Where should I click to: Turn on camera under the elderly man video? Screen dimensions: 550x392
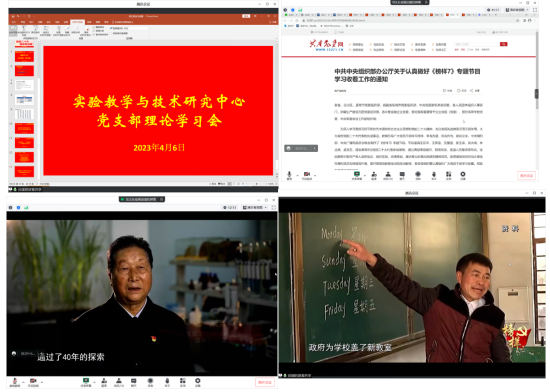[33, 382]
